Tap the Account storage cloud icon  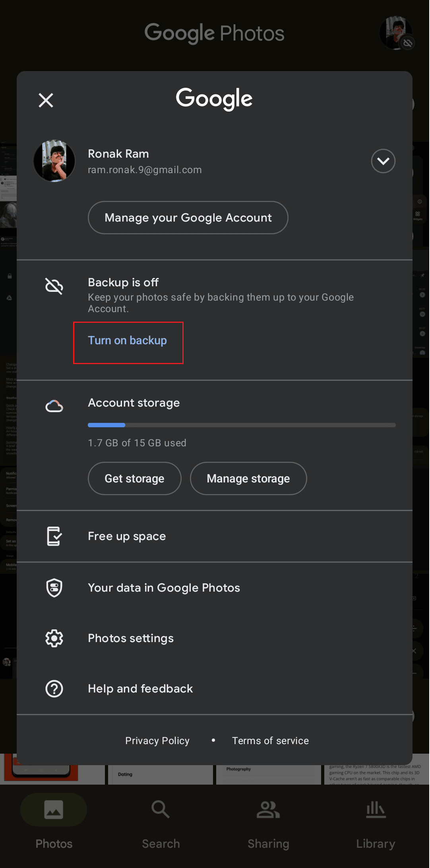tap(54, 406)
